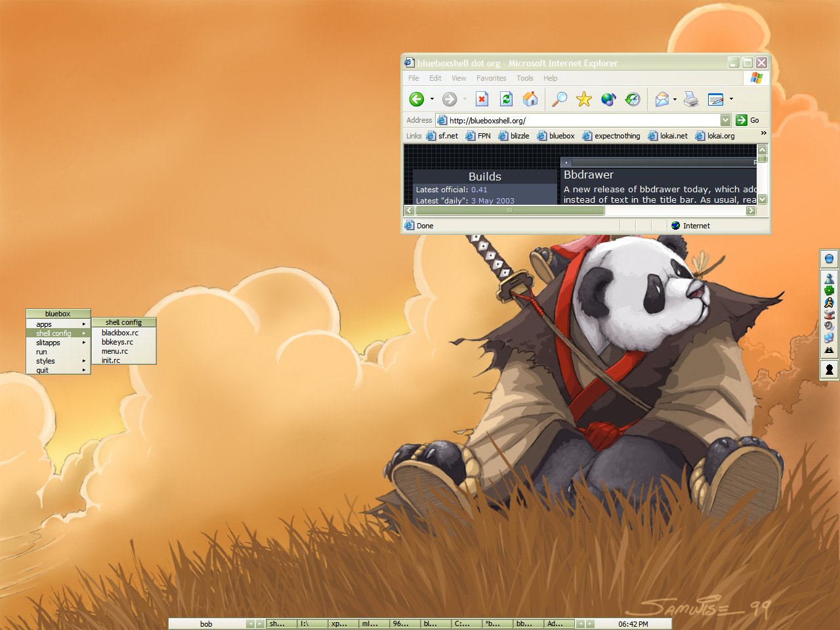Viewport: 840px width, 630px height.
Task: Open MSN Messenger buddy icon in tray
Action: tap(829, 279)
